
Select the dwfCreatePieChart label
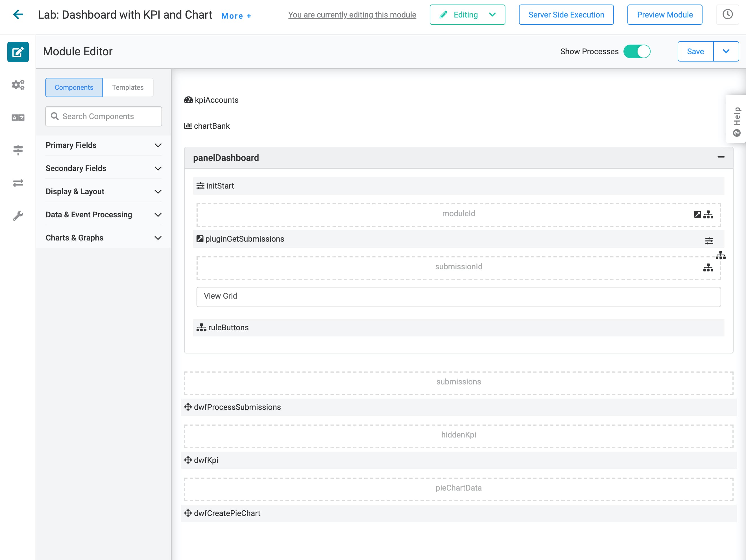(x=227, y=513)
